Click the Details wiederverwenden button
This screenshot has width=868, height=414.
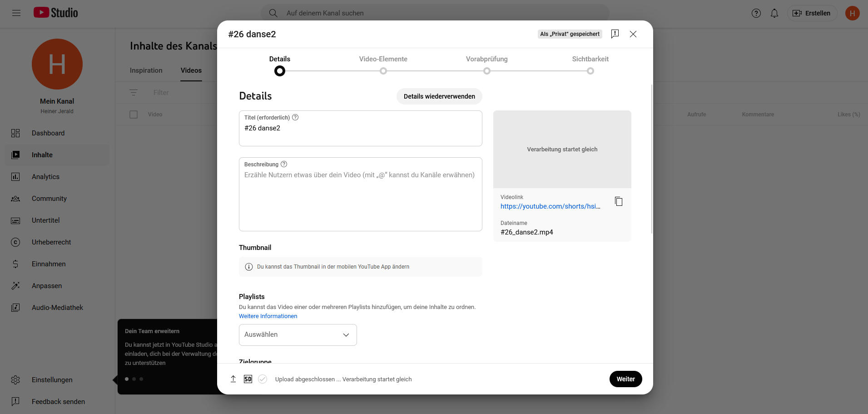pyautogui.click(x=439, y=96)
